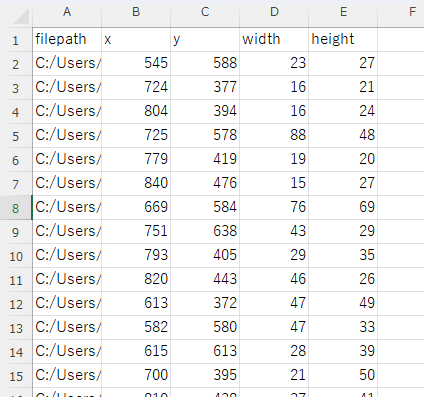Click the 'y' header cell
The image size is (424, 397).
pyautogui.click(x=205, y=40)
